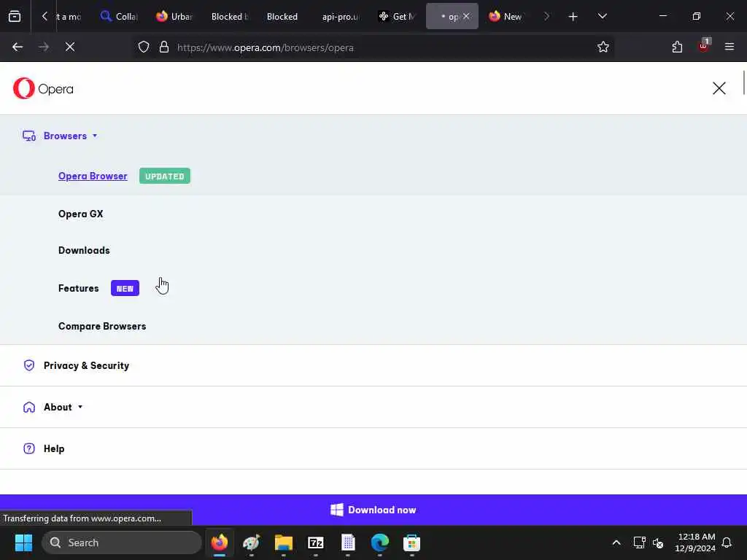This screenshot has width=747, height=560.
Task: Open Compare Browsers link
Action: click(x=102, y=326)
